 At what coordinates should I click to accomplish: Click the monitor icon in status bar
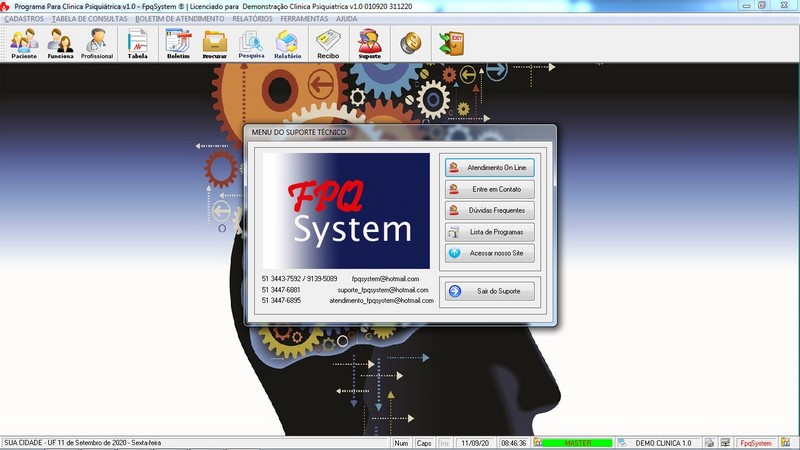(725, 443)
